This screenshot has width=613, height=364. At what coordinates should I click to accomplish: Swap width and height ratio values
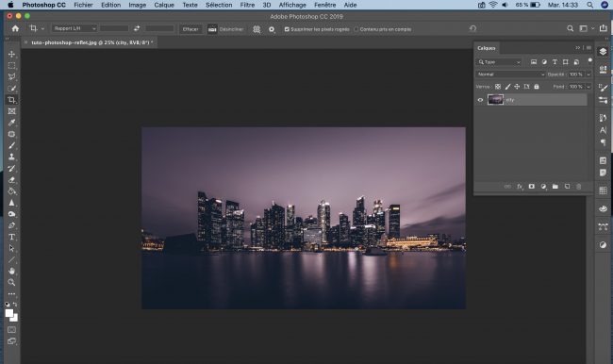[x=137, y=28]
